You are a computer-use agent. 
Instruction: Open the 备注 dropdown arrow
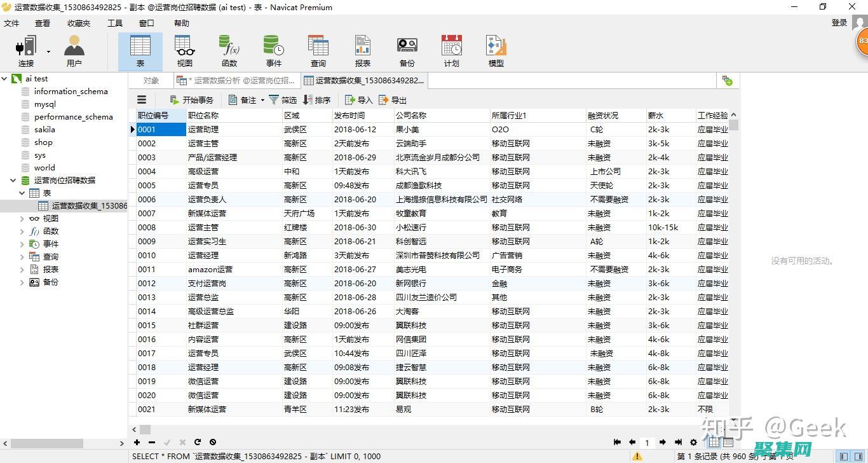[x=262, y=99]
